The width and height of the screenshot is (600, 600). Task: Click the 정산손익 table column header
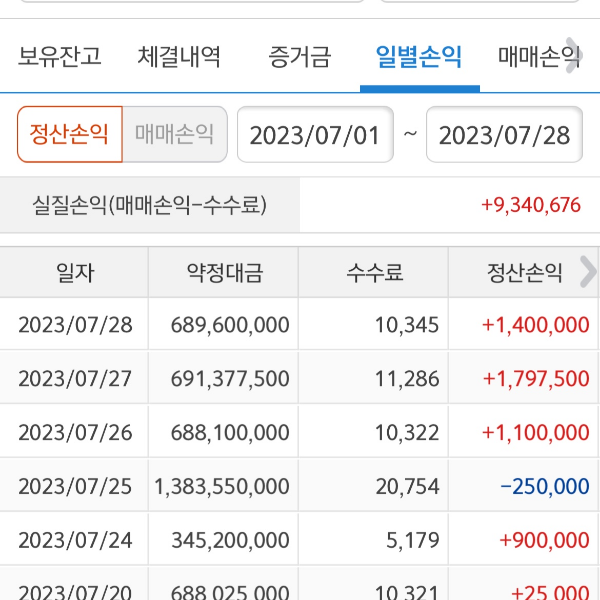click(524, 272)
